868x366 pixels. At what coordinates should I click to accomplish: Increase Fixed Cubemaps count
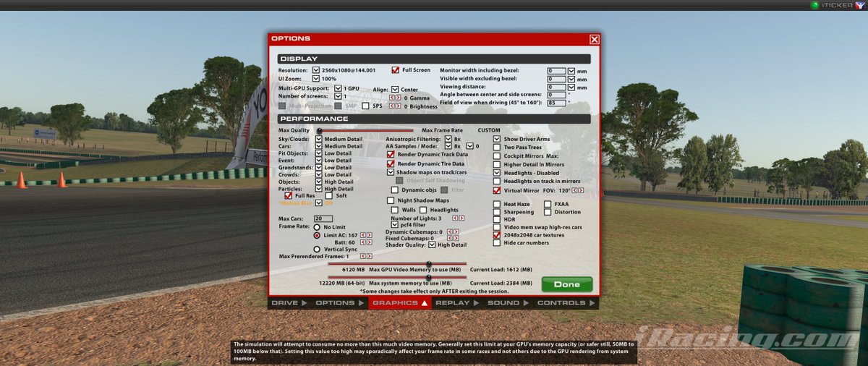(x=456, y=238)
